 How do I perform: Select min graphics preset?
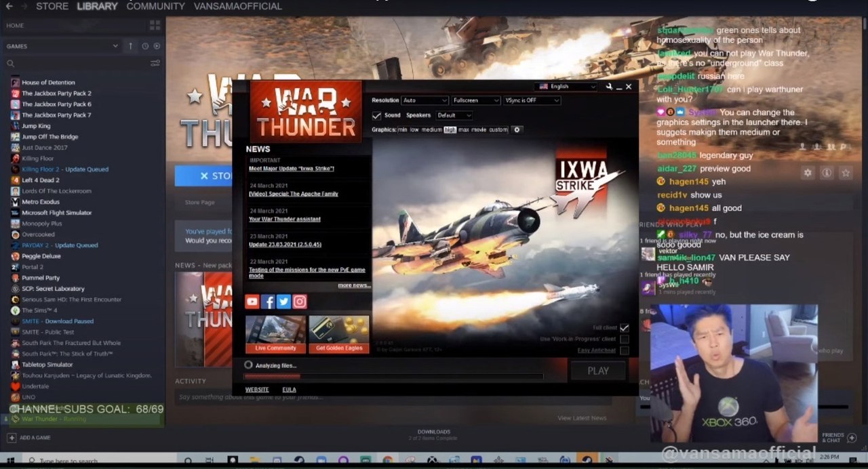point(402,129)
